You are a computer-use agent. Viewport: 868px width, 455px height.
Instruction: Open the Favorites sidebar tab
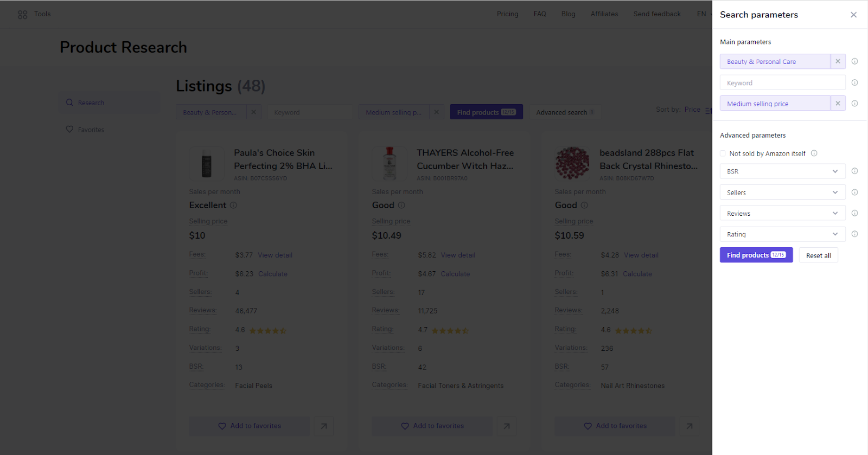[x=91, y=130]
